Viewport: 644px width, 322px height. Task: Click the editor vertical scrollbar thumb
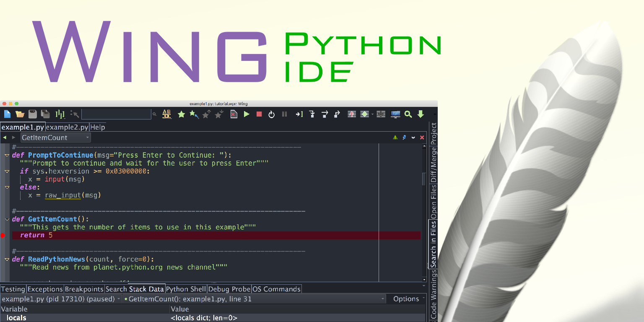click(424, 179)
